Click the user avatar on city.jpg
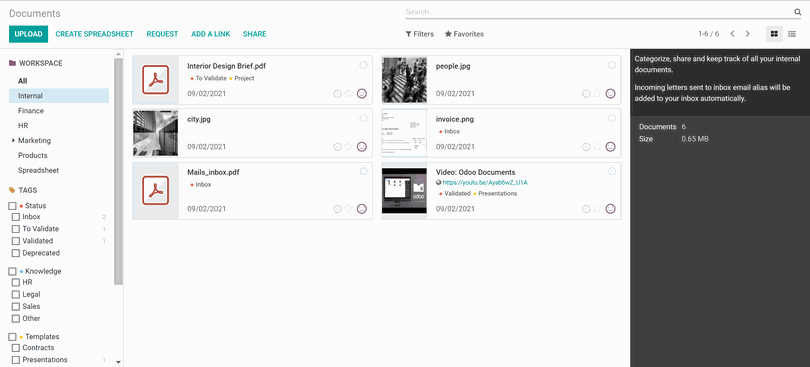The width and height of the screenshot is (810, 367). (362, 147)
